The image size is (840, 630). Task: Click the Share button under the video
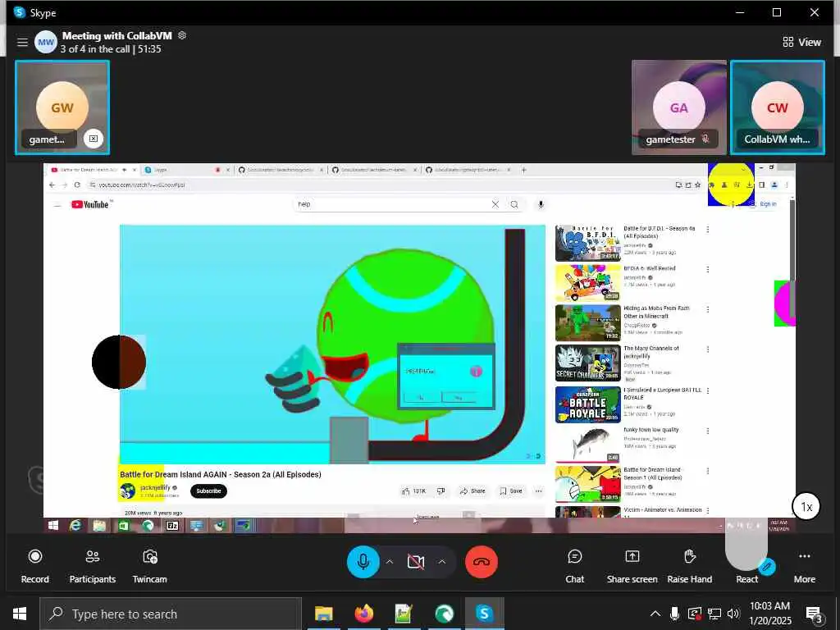[472, 491]
